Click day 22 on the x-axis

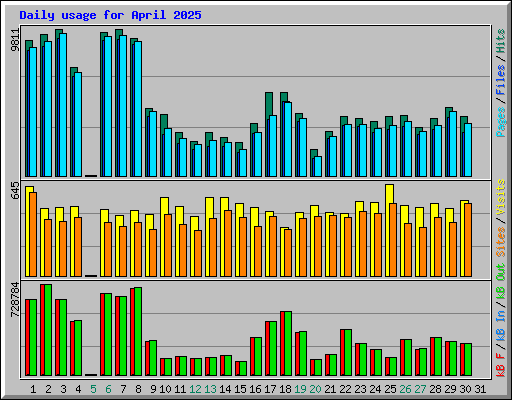[345, 389]
